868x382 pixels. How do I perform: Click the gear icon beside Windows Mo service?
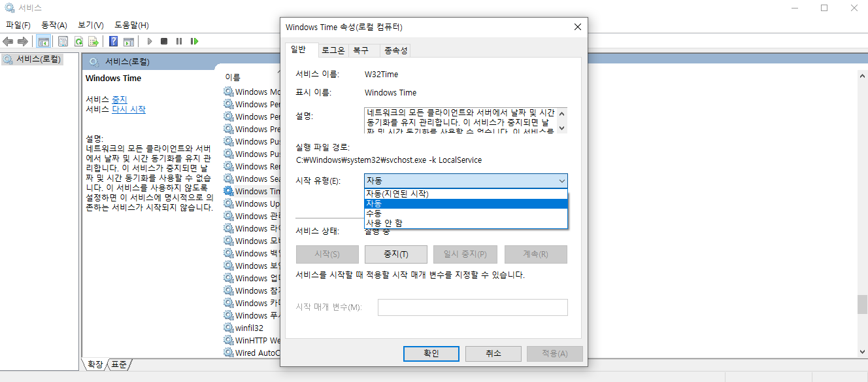[229, 92]
